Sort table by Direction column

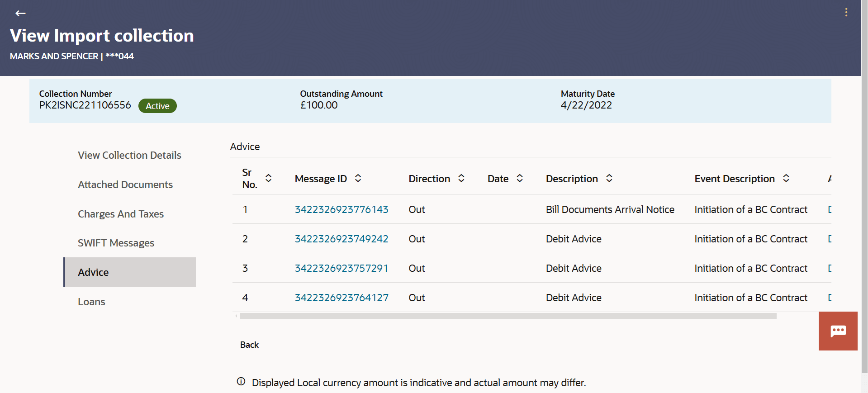pyautogui.click(x=461, y=178)
